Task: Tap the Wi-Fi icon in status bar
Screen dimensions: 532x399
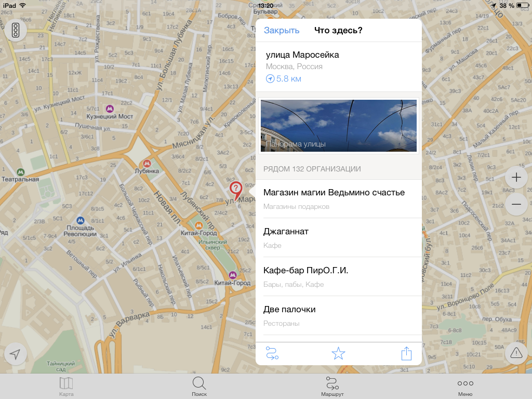Action: 23,5
